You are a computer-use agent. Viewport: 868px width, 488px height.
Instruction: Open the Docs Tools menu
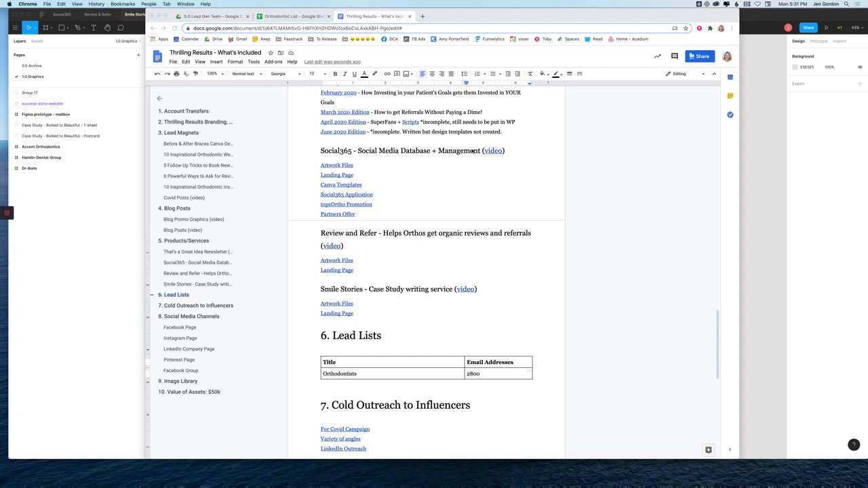253,62
